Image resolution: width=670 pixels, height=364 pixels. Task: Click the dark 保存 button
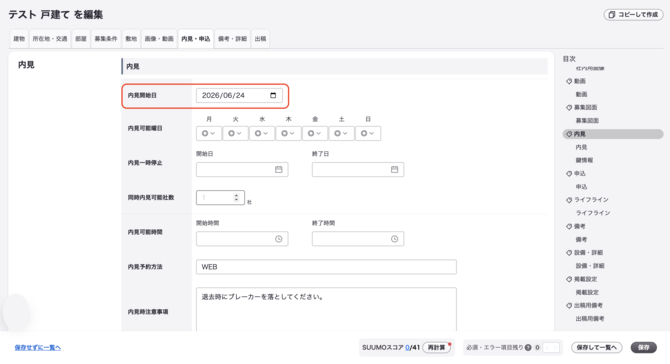click(x=644, y=347)
